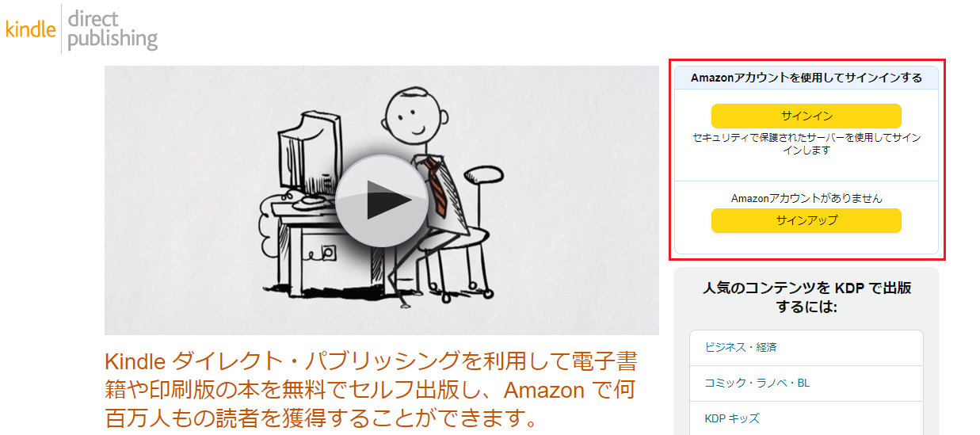Click the yellow サインアップ button
Image resolution: width=980 pixels, height=435 pixels.
tap(806, 220)
